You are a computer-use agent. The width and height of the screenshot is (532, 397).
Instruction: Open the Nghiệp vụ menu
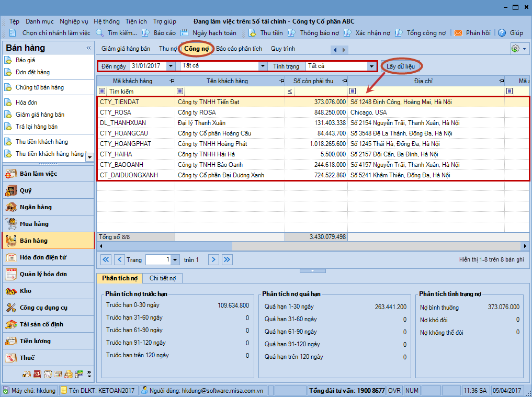click(74, 21)
